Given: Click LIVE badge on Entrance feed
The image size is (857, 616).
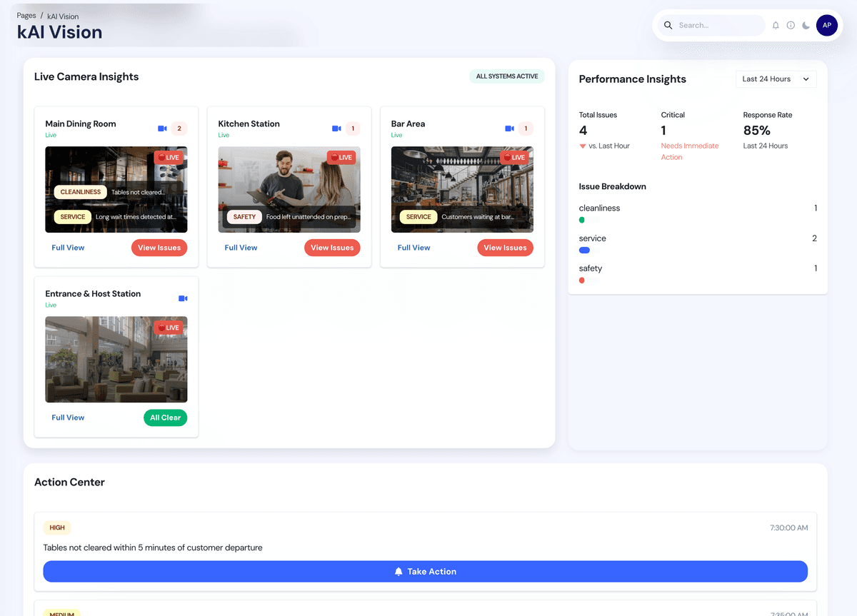Looking at the screenshot, I should click(169, 328).
